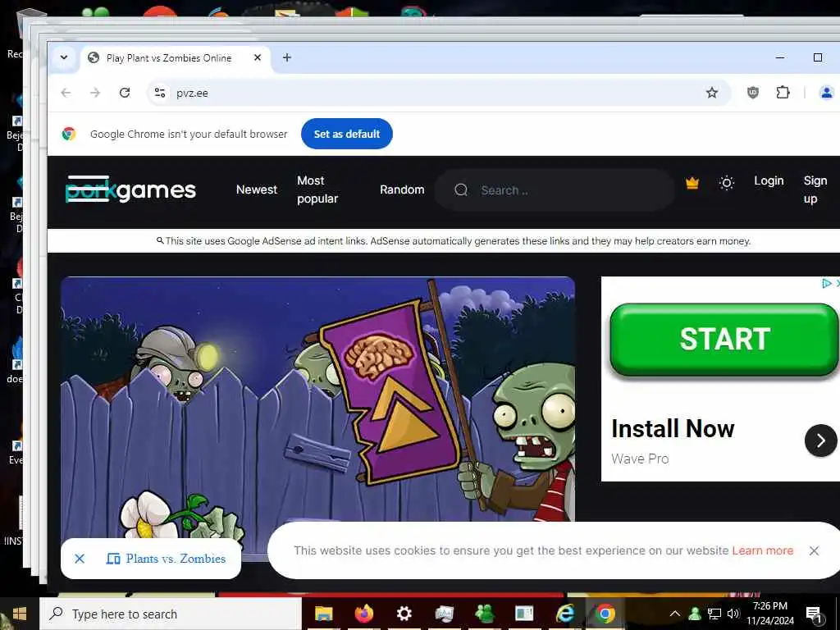This screenshot has height=630, width=840.
Task: Click the Chrome taskbar icon
Action: [605, 614]
